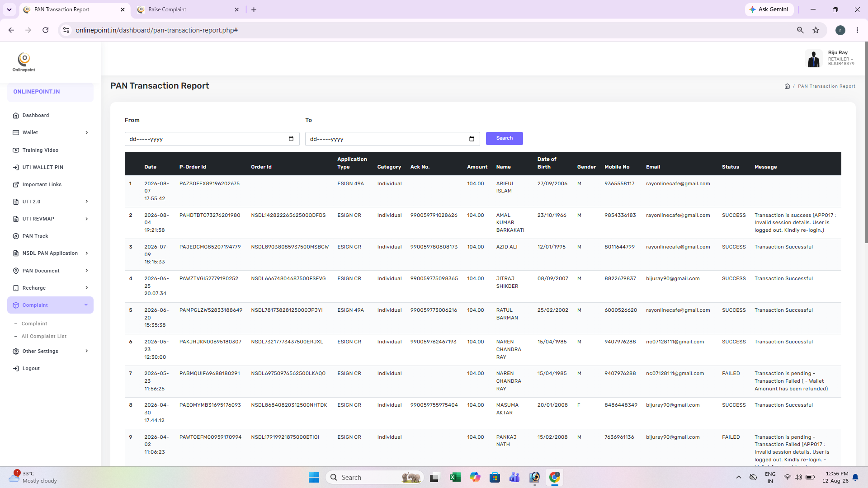Select the FAILED status of PANKAJ NATH
Image resolution: width=868 pixels, height=488 pixels.
point(731,437)
